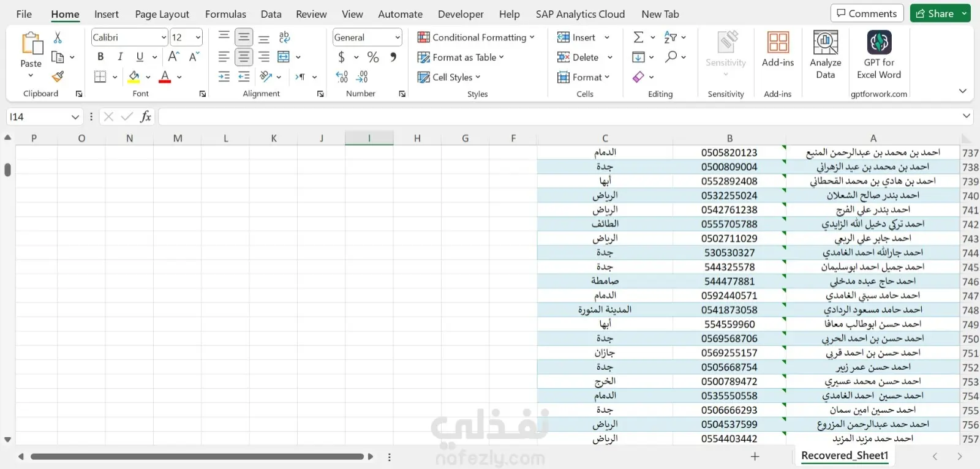Click the Find & Select magnifier
Image resolution: width=980 pixels, height=469 pixels.
click(671, 57)
